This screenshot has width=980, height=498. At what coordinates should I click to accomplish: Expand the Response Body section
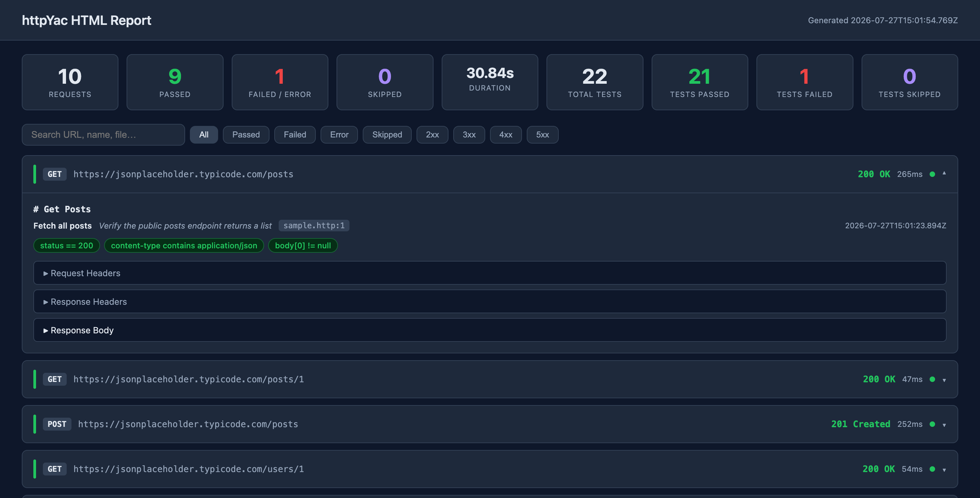click(490, 331)
